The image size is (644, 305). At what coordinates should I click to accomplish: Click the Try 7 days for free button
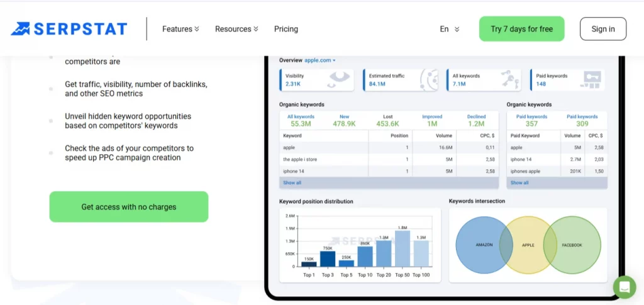point(521,29)
